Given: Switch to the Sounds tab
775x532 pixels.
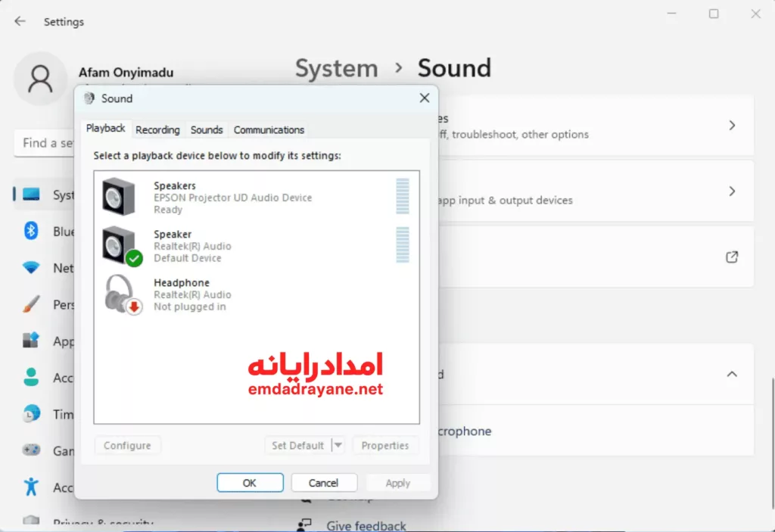Looking at the screenshot, I should tap(207, 130).
